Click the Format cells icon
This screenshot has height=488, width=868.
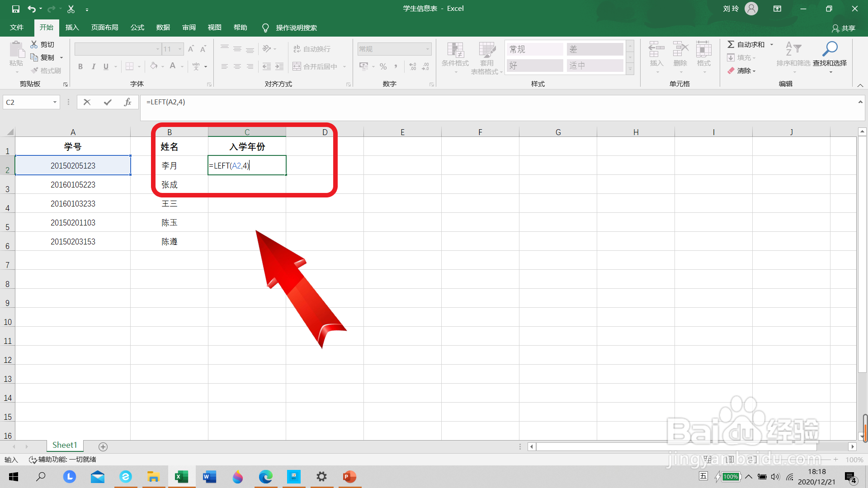coord(704,49)
